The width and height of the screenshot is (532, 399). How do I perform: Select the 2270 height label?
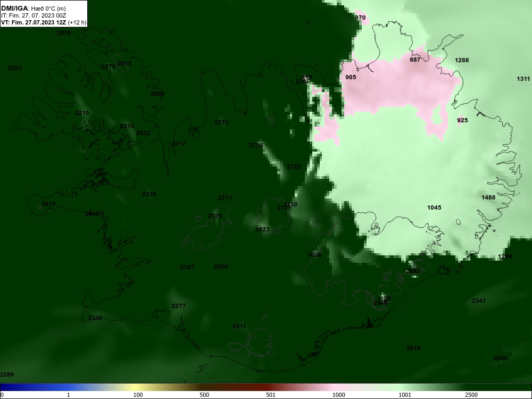coord(109,66)
